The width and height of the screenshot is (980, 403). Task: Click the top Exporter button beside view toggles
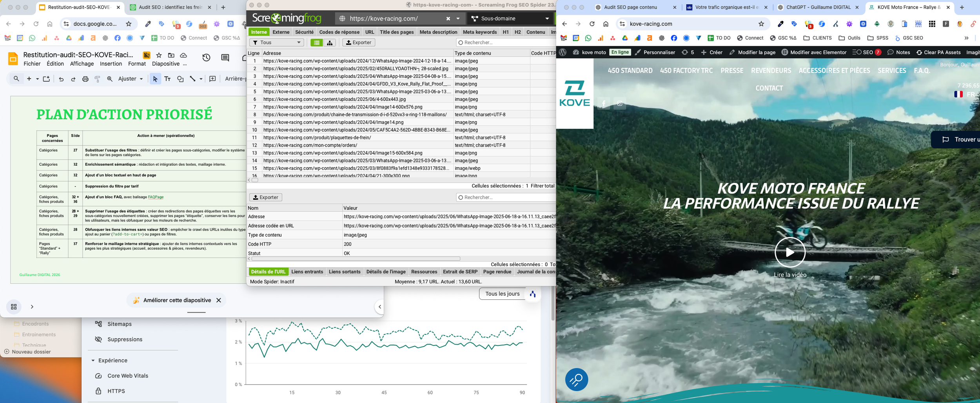click(x=359, y=42)
